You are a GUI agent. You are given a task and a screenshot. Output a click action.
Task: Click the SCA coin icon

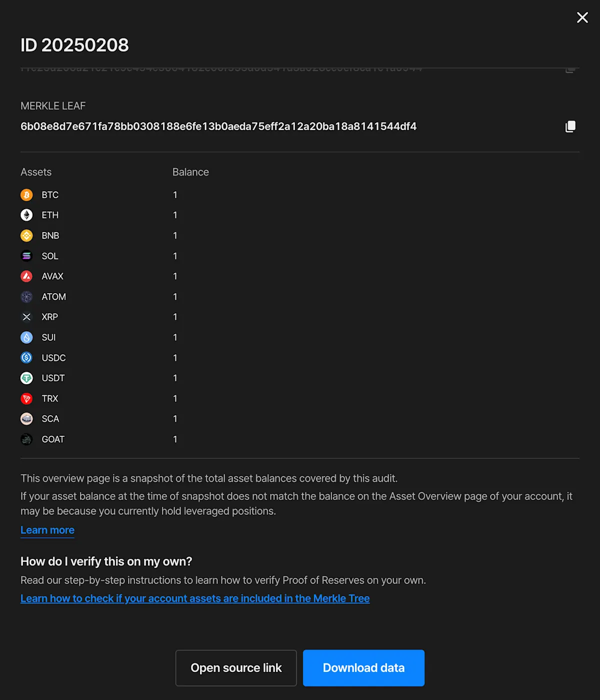(x=26, y=419)
